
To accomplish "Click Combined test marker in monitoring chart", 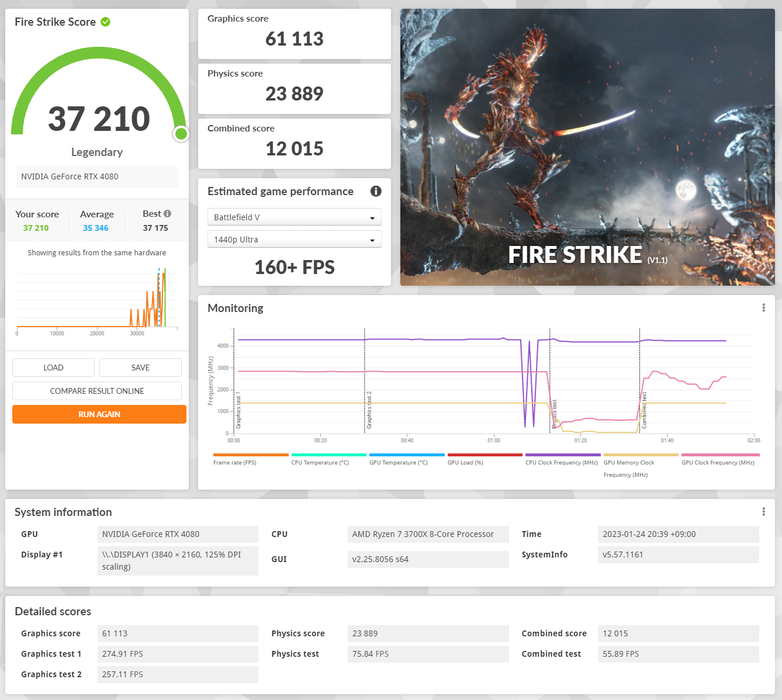I will tap(644, 411).
